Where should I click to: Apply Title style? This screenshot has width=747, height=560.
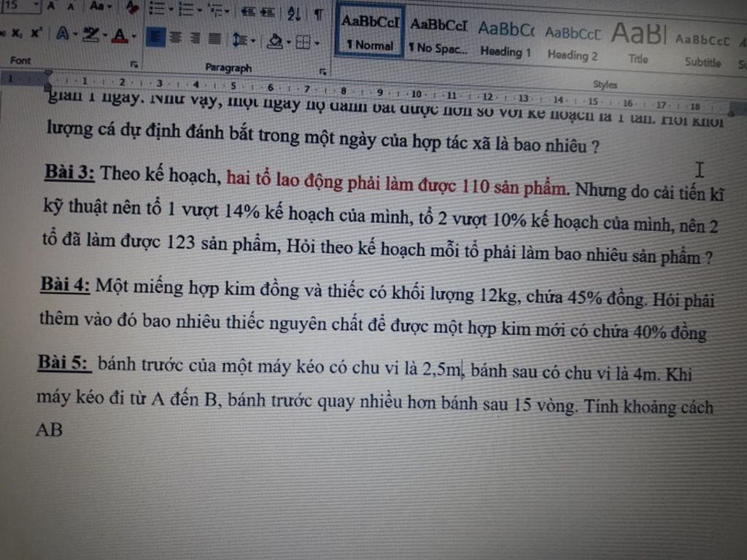click(x=638, y=44)
